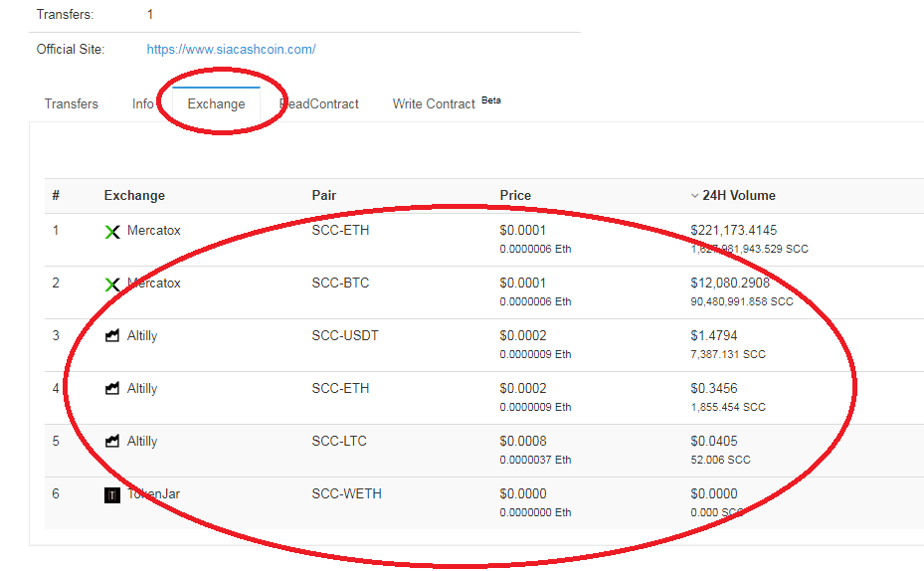
Task: Open the Info tab
Action: 142,104
